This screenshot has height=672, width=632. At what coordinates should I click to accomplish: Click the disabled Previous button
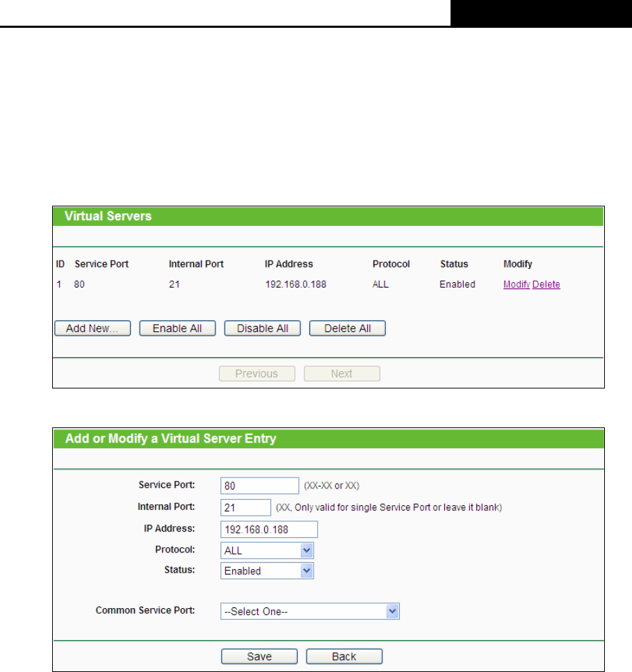[x=257, y=373]
